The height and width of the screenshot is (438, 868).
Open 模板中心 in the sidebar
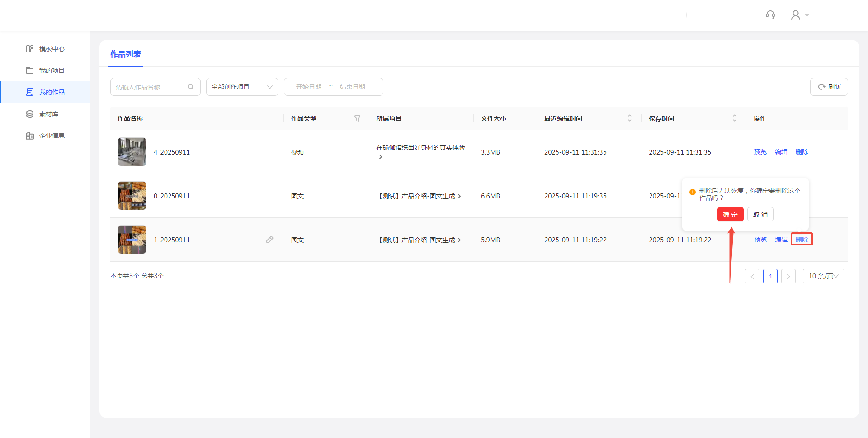click(52, 49)
